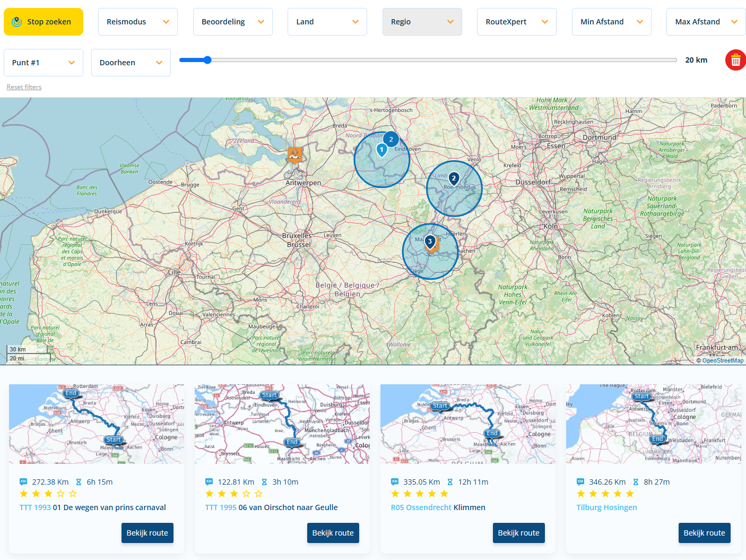Click the red trash delete icon

pyautogui.click(x=735, y=60)
